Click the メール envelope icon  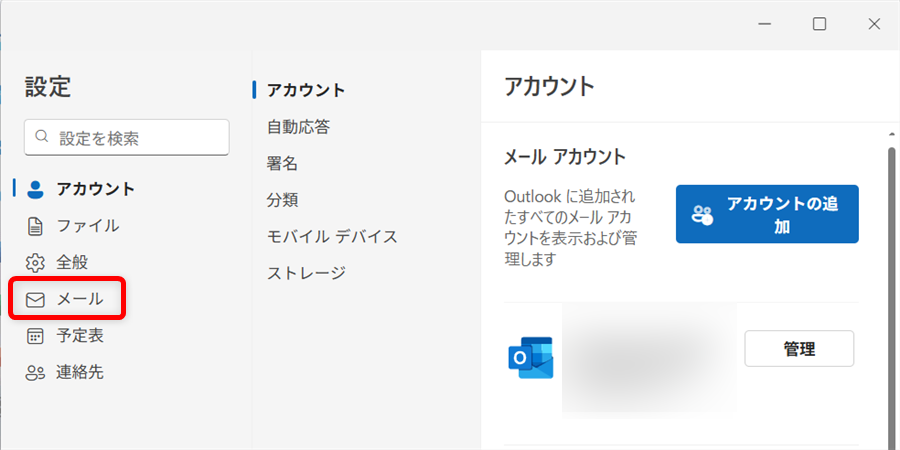(36, 300)
